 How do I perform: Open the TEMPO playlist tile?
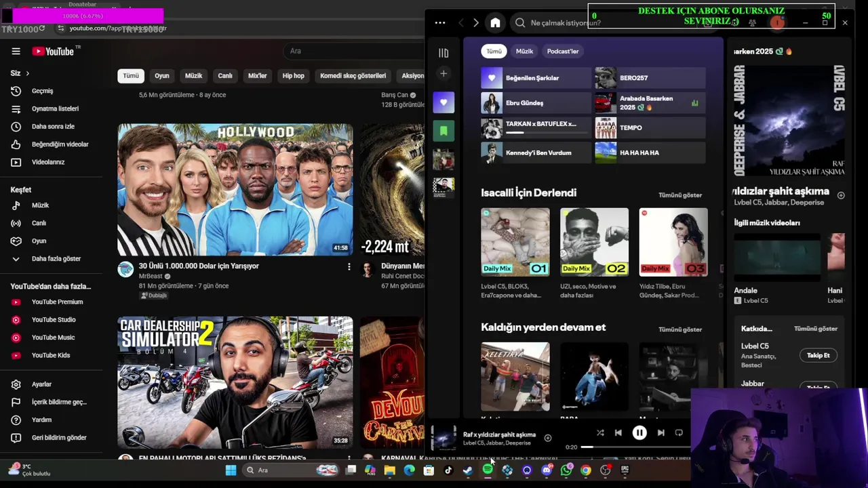point(650,127)
